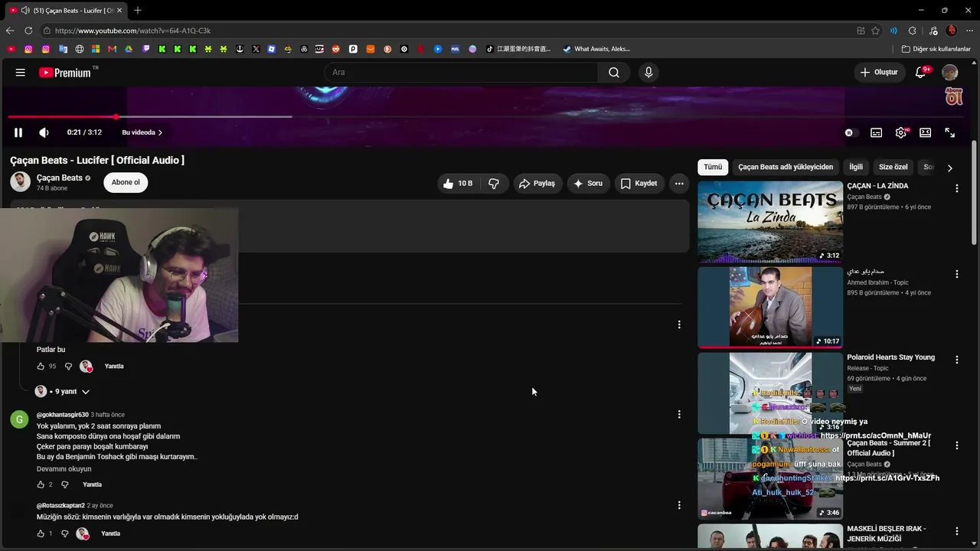This screenshot has height=551, width=980.
Task: Reply to the 'Patlar bu' comment
Action: (x=114, y=367)
